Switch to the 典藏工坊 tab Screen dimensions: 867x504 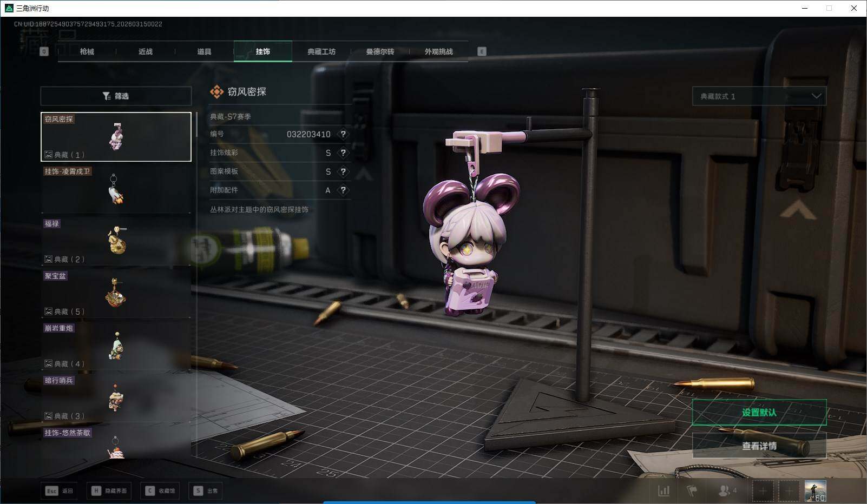321,52
